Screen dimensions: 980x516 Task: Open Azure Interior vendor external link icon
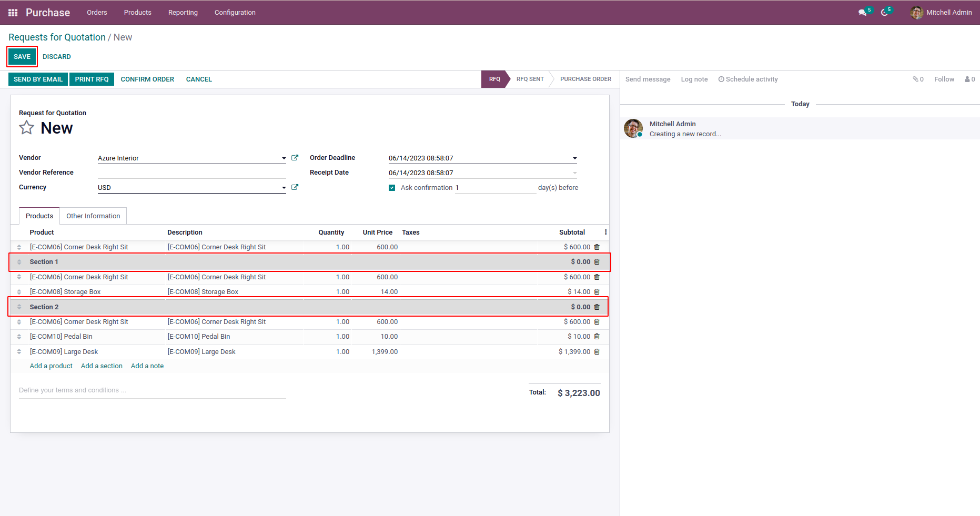tap(295, 158)
